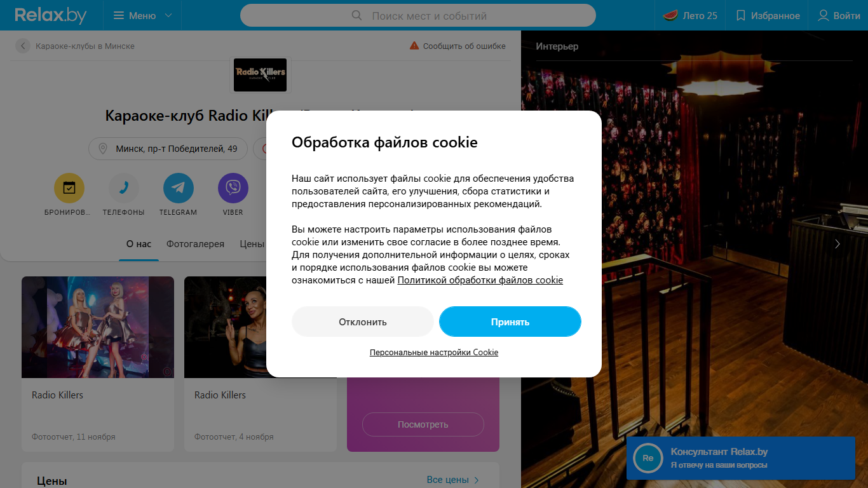
Task: Open the Relax.by logo home link
Action: point(51,15)
